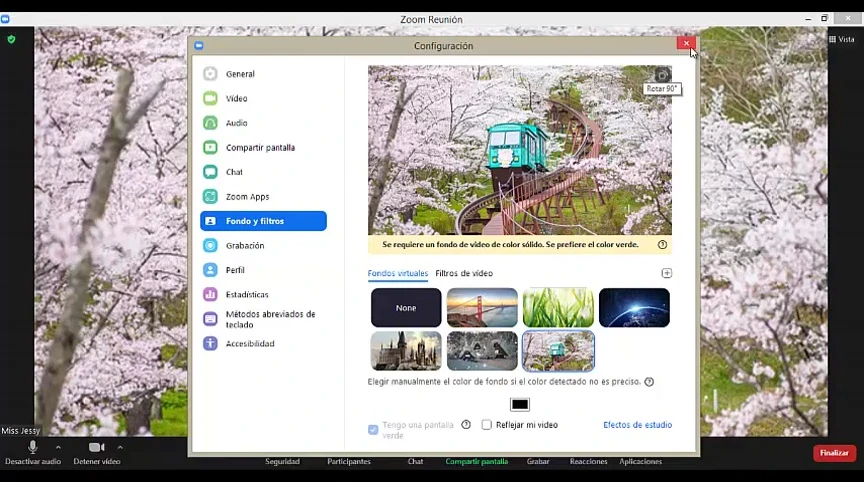Image resolution: width=864 pixels, height=482 pixels.
Task: Go to Grabación settings
Action: pyautogui.click(x=245, y=246)
